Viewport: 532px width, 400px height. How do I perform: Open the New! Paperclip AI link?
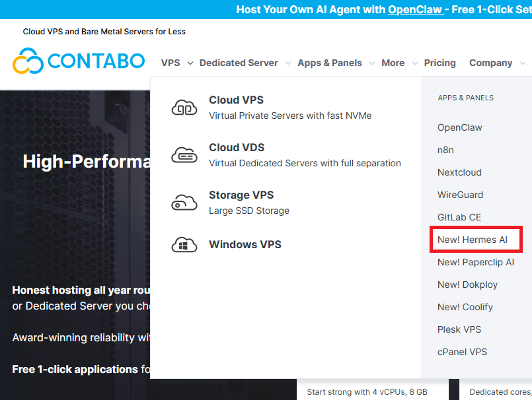476,262
